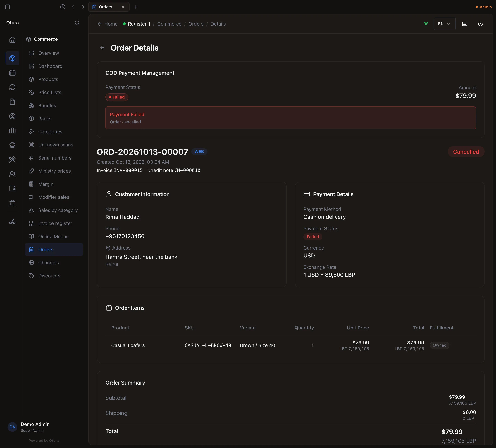Open Invoice register in the sidebar
Screen dimensions: 496x448
point(54,223)
